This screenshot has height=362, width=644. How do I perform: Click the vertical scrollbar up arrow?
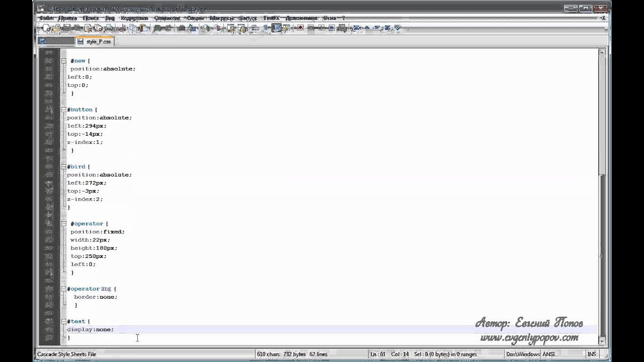(x=602, y=52)
